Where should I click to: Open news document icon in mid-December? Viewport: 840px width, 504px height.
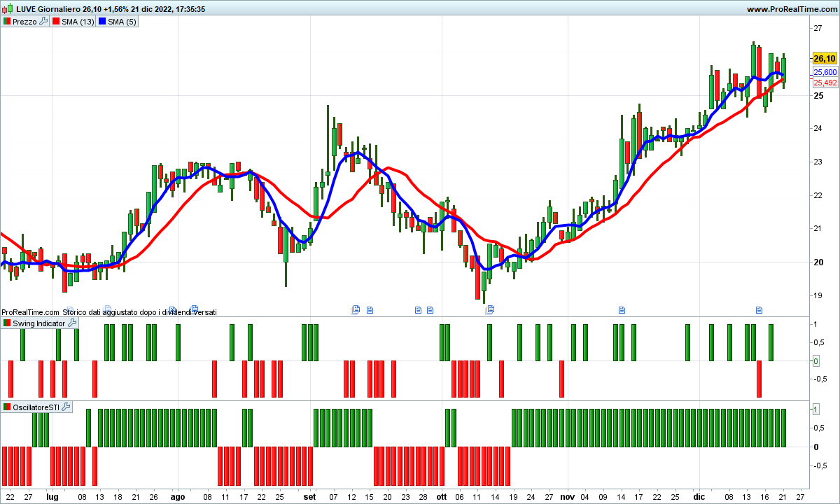point(758,309)
